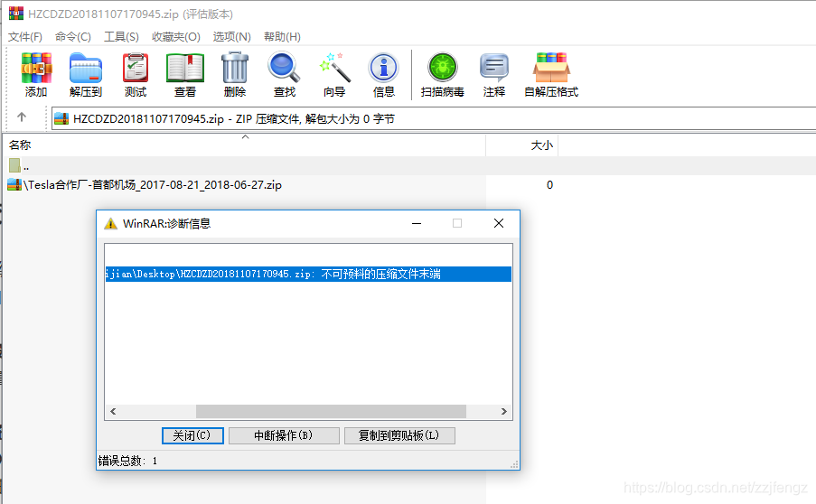This screenshot has width=816, height=504.
Task: Click the WinRAR icon in title bar
Action: pyautogui.click(x=16, y=14)
